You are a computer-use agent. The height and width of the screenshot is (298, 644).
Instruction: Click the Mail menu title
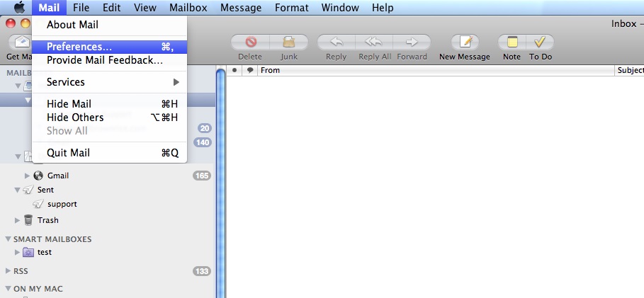[49, 7]
